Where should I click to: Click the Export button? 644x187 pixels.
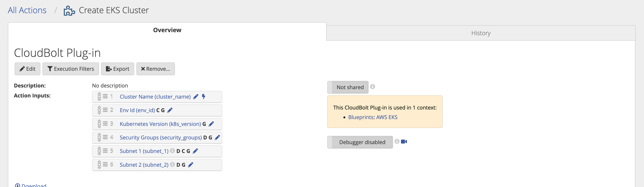tap(117, 69)
